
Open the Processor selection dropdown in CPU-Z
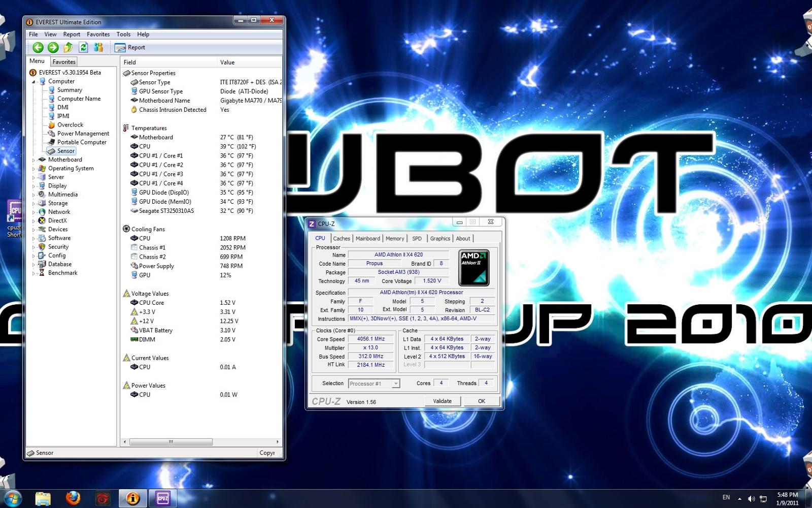point(374,384)
